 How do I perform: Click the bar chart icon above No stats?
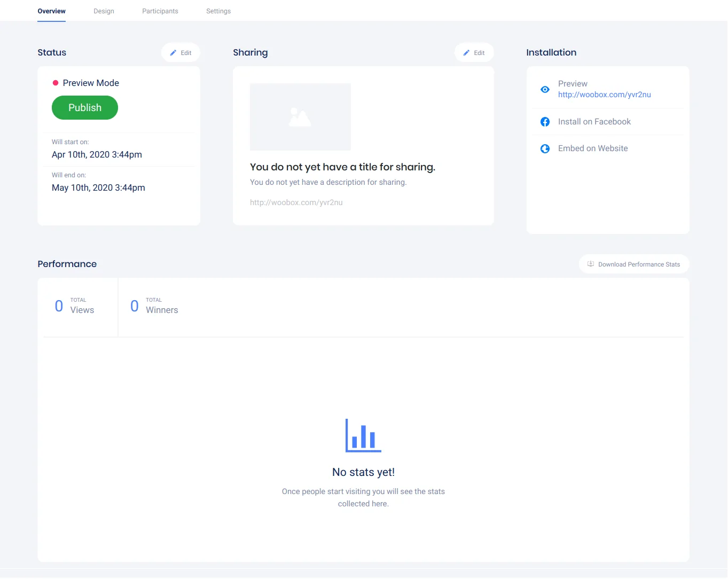[363, 435]
